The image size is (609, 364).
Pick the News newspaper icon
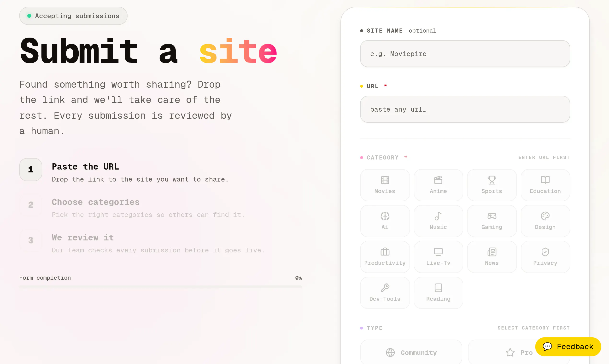coord(492,252)
